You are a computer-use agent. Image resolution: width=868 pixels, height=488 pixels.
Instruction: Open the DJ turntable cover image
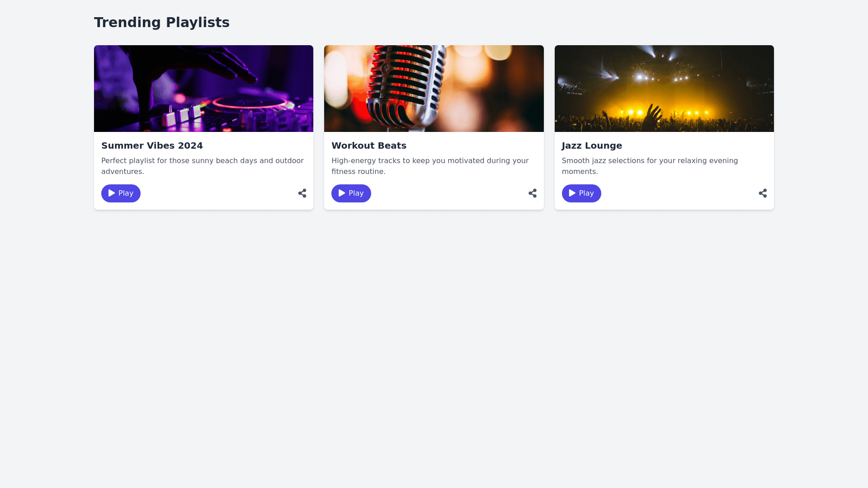point(203,89)
